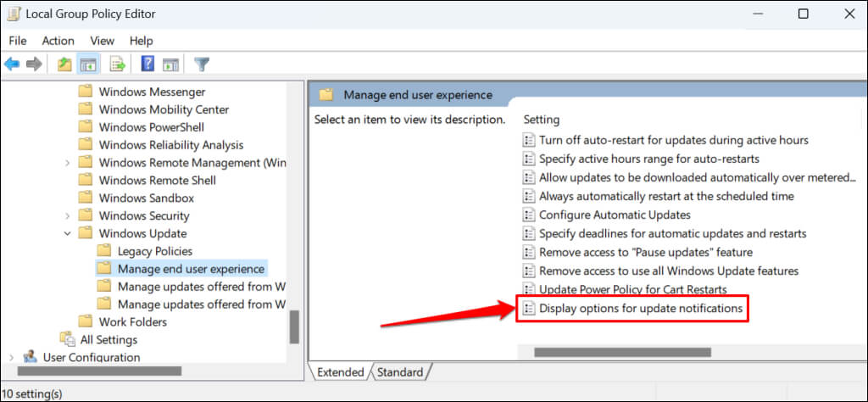The height and width of the screenshot is (402, 868).
Task: Click the tree pane horizontal scrollbar thumb
Action: [99, 371]
